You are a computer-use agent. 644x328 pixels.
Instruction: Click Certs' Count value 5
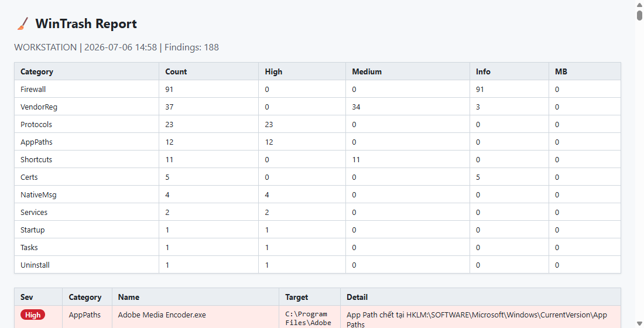(167, 177)
